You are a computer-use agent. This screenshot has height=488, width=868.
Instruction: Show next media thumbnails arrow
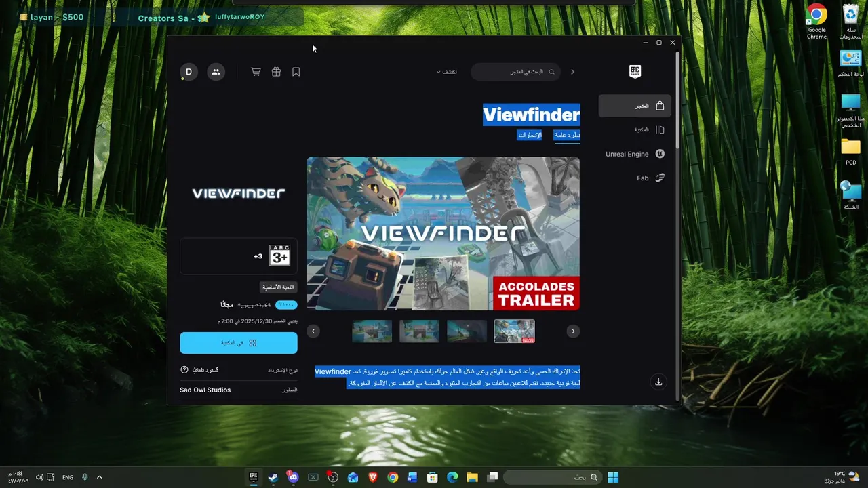click(x=573, y=331)
